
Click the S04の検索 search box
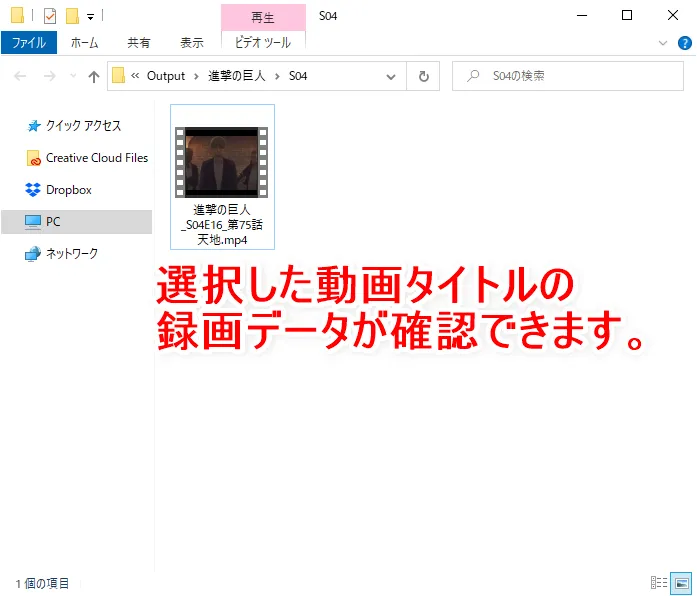(568, 76)
